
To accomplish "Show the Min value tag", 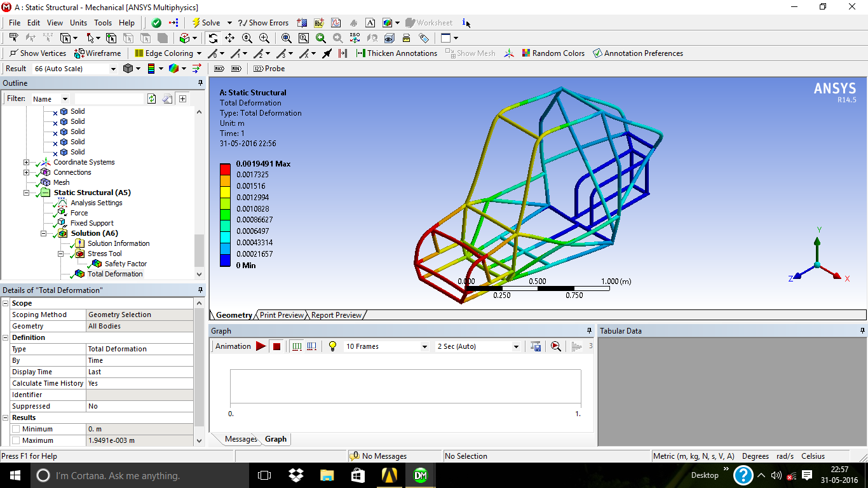I will click(x=236, y=69).
